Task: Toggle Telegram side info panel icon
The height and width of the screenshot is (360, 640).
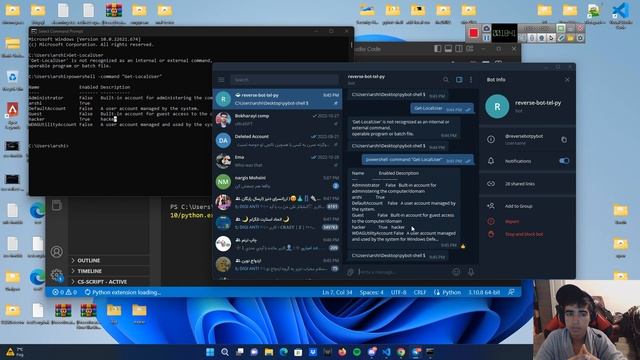Action: pyautogui.click(x=459, y=80)
